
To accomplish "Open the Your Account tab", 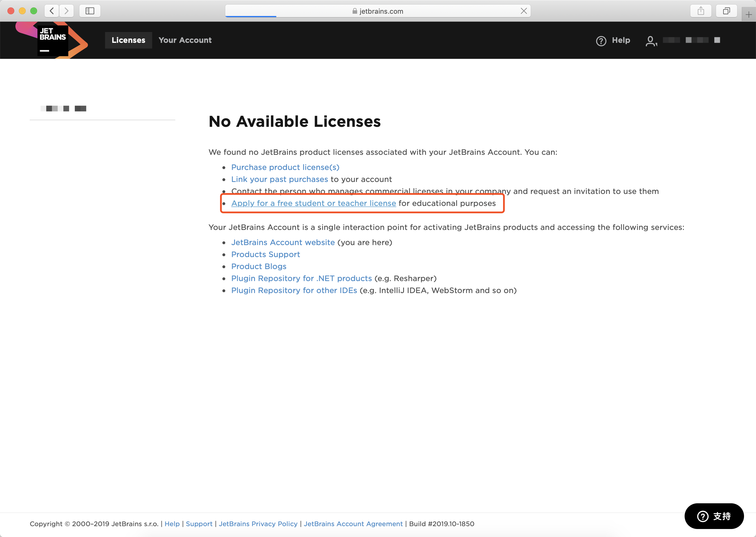I will tap(185, 40).
